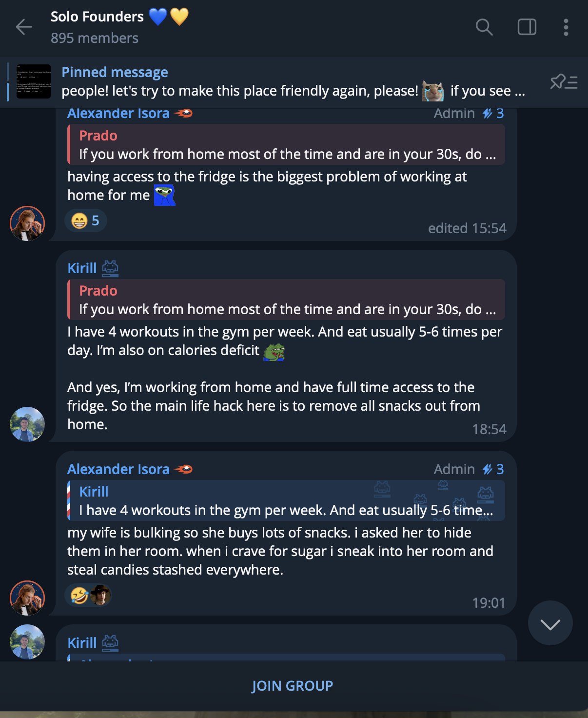588x718 pixels.
Task: Jump to the pinned message text
Action: [293, 82]
